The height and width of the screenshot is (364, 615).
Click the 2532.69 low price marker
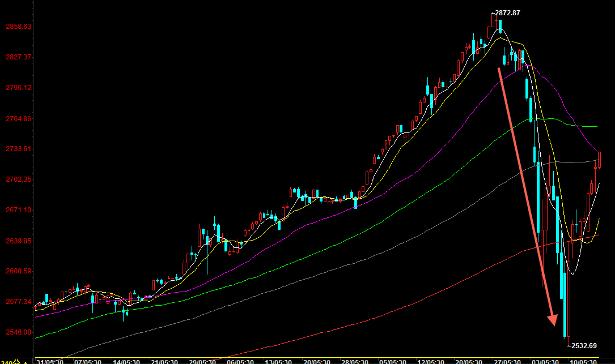tap(583, 345)
